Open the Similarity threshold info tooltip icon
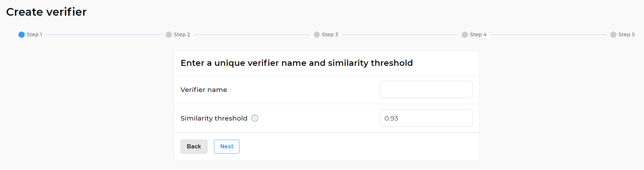The image size is (644, 170). point(255,118)
